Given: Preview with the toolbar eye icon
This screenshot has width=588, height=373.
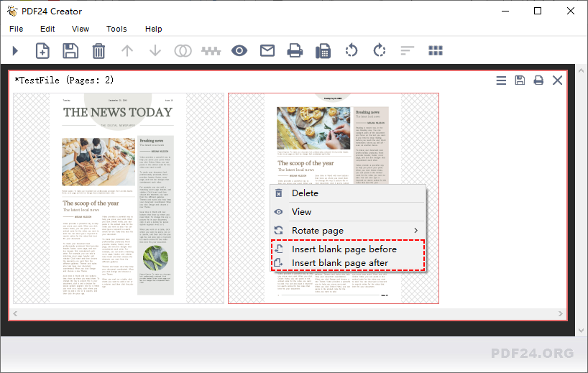Looking at the screenshot, I should [x=239, y=50].
